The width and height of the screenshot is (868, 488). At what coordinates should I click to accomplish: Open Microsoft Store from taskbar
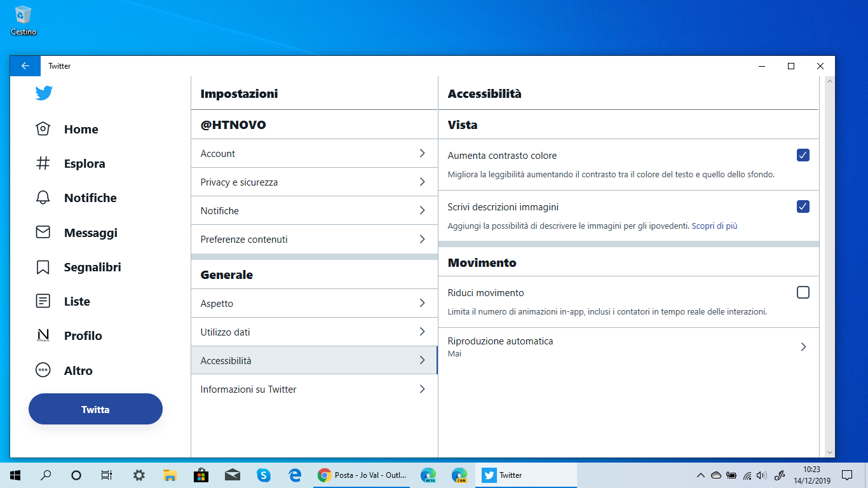pyautogui.click(x=201, y=475)
